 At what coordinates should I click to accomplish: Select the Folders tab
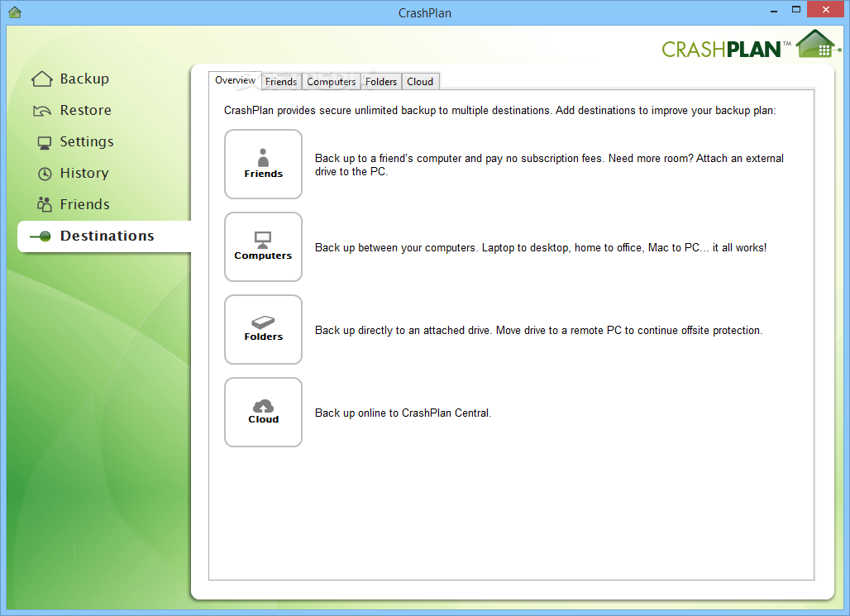click(x=381, y=81)
